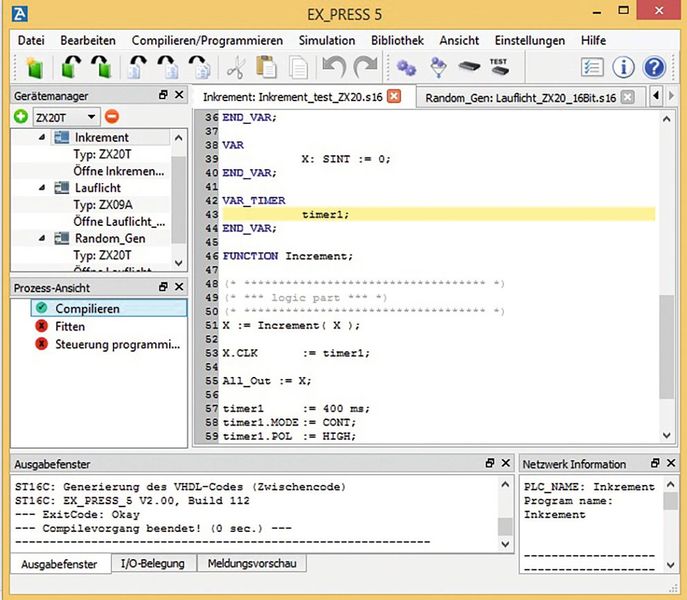Click the cut scissors toolbar icon
Screen dimensions: 687x600
click(235, 68)
